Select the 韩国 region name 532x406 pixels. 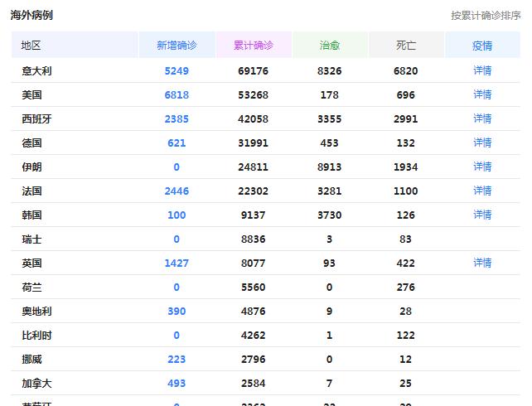(31, 215)
